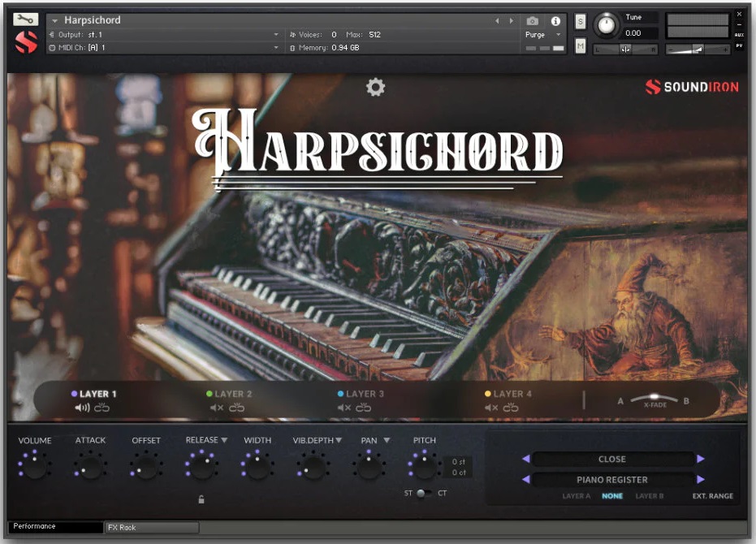Toggle EXT. RANGE

click(713, 496)
